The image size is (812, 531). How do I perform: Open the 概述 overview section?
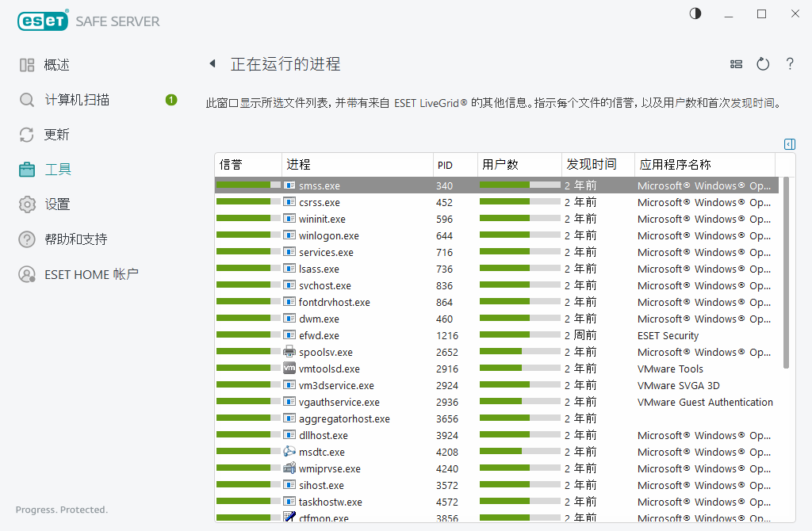click(56, 65)
